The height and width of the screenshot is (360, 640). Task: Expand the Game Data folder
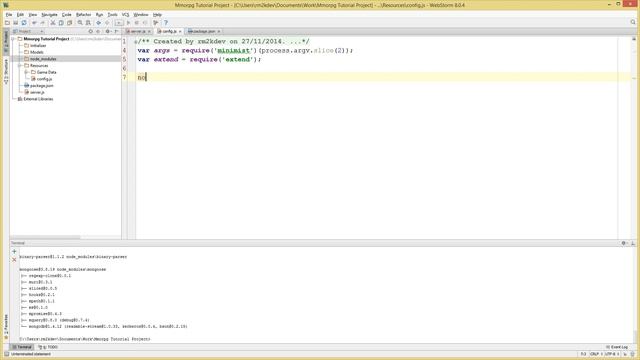27,72
